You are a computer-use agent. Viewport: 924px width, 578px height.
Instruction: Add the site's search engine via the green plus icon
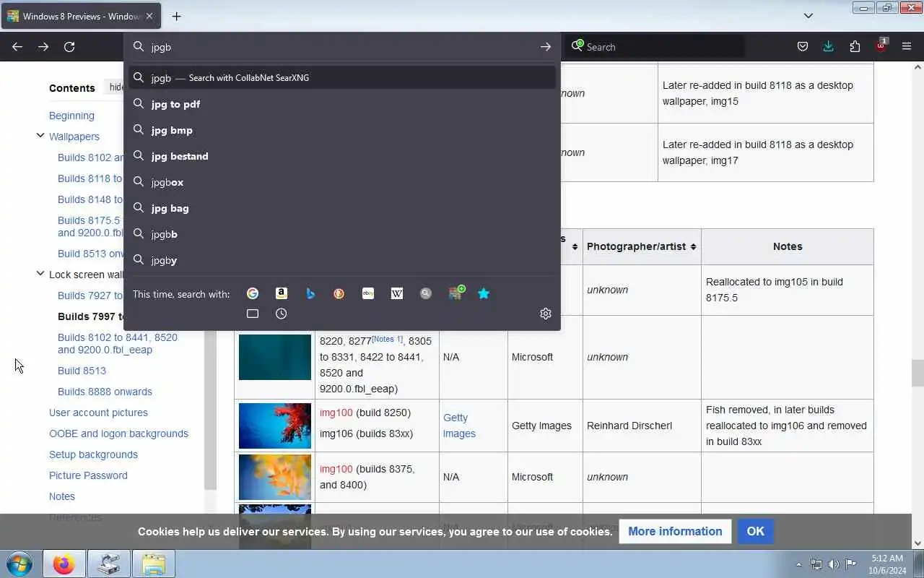pyautogui.click(x=456, y=293)
